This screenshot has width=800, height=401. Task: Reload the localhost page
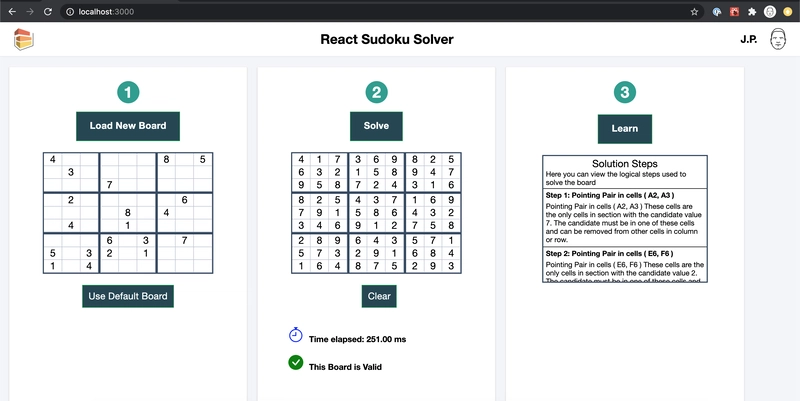click(x=48, y=12)
